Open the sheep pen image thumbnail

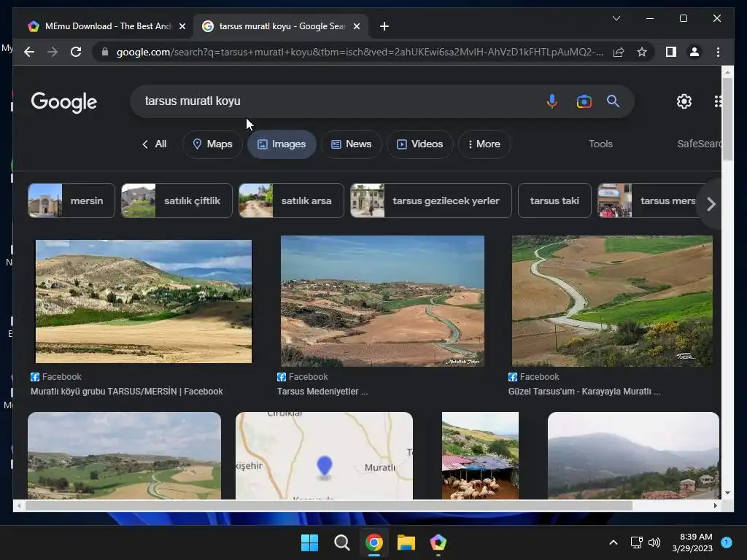[x=480, y=456]
